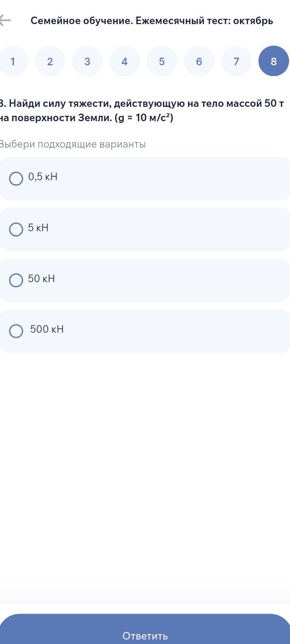The image size is (290, 644).
Task: Click the header title 'Семейное обучение'
Action: click(x=81, y=21)
